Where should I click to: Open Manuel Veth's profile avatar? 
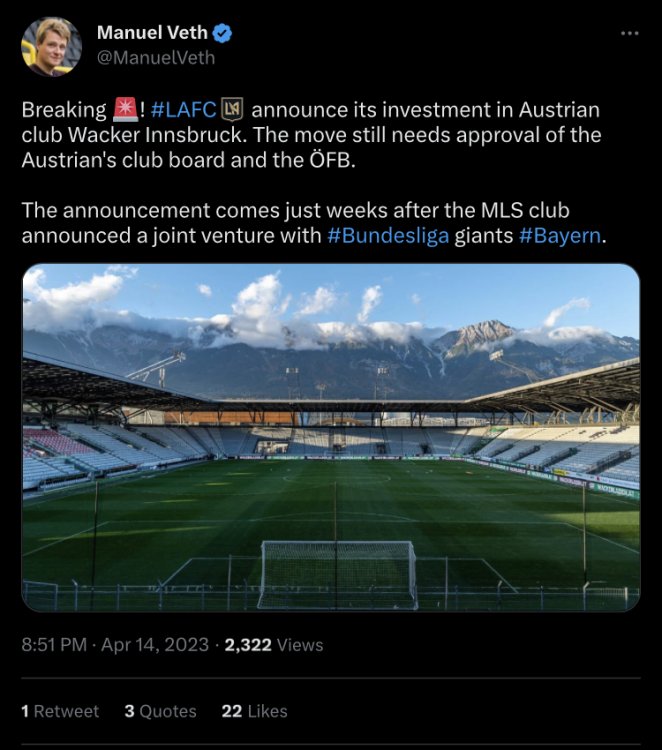pos(52,46)
